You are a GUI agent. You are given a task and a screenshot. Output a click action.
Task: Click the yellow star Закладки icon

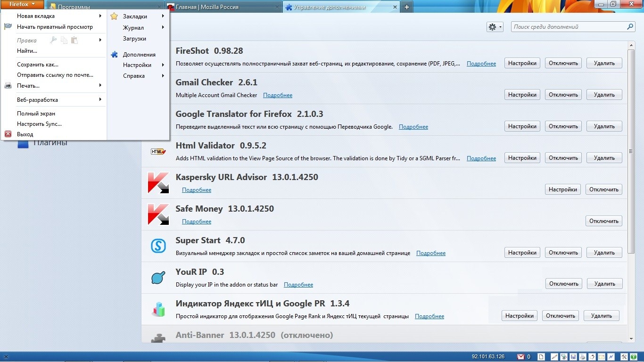(x=114, y=16)
